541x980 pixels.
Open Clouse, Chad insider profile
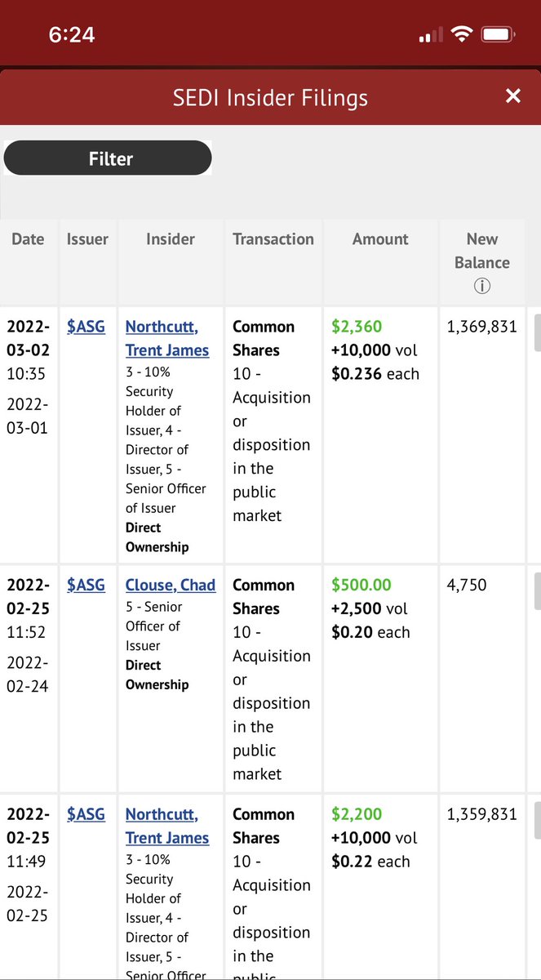coord(171,585)
